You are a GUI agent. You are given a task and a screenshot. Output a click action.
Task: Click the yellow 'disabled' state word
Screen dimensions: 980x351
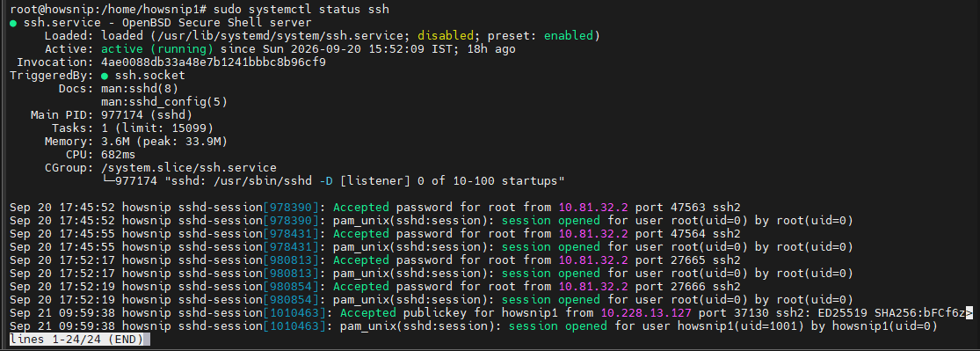pyautogui.click(x=446, y=36)
